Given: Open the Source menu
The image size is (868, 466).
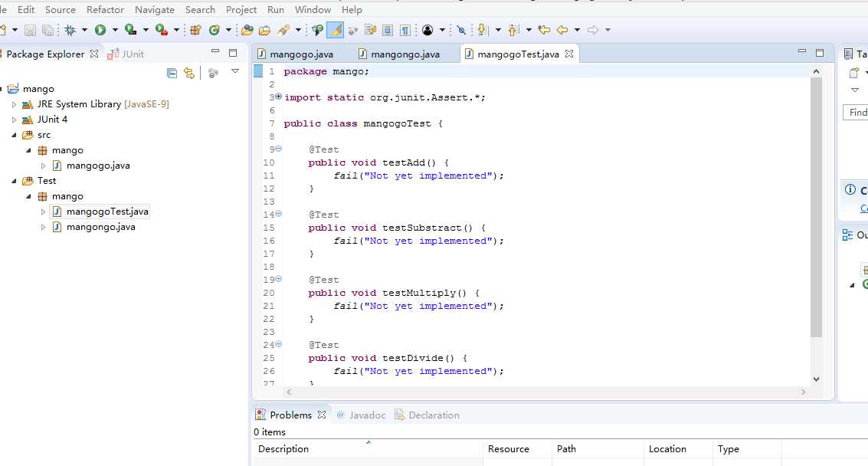Looking at the screenshot, I should click(61, 10).
